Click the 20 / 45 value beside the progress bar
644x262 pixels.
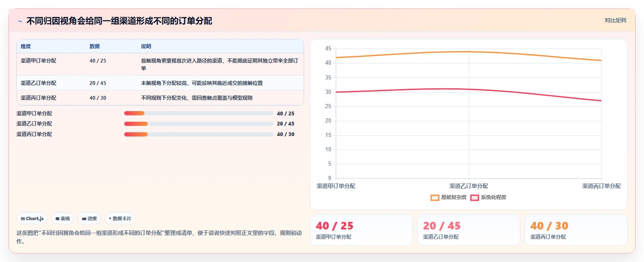[x=286, y=124]
